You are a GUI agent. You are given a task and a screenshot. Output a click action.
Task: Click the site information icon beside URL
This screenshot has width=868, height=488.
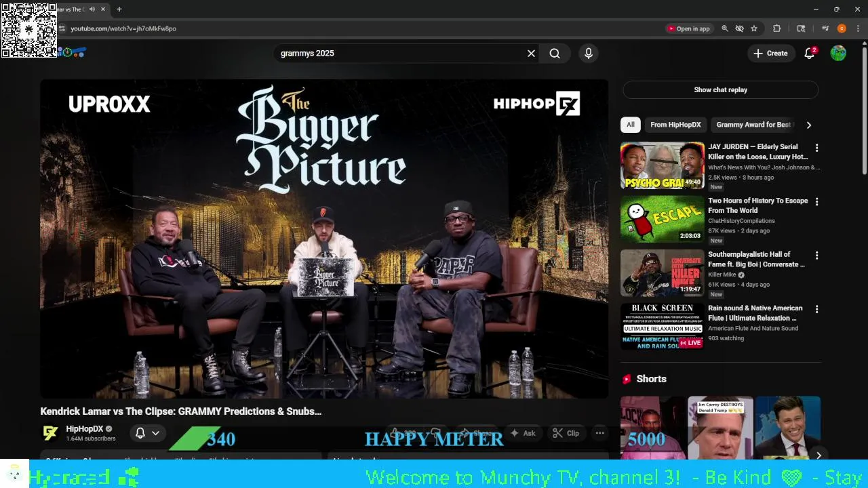pos(62,28)
